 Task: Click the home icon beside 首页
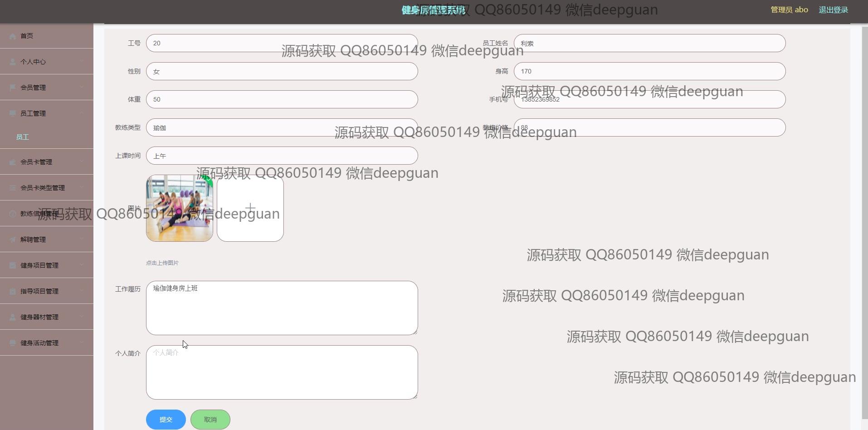coord(13,36)
